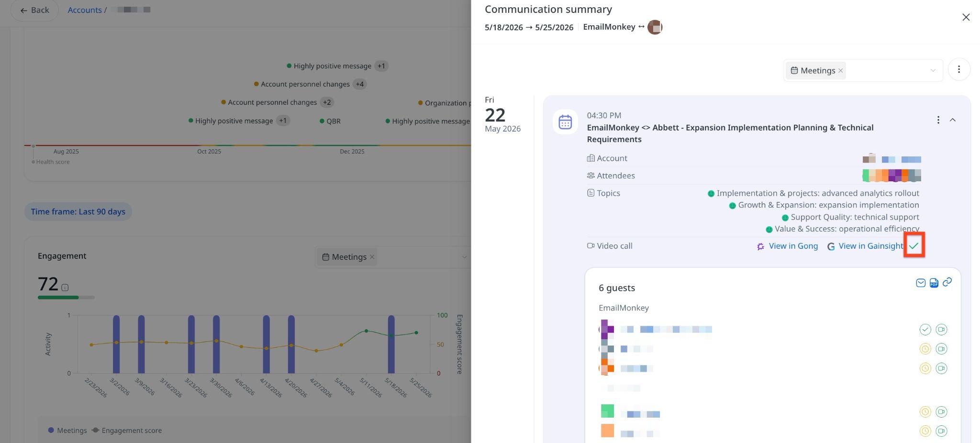The height and width of the screenshot is (443, 980).
Task: Click the meeting title EmailMonkey <> Abbett
Action: point(730,133)
